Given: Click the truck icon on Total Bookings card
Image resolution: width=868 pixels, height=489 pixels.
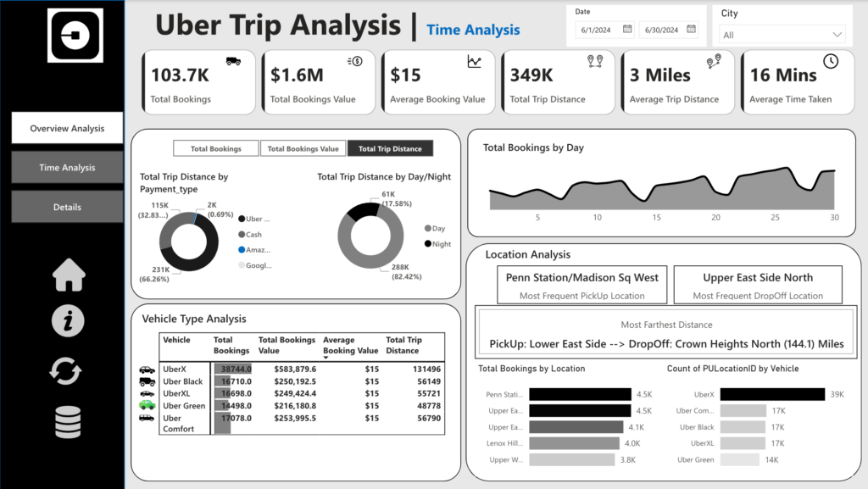Looking at the screenshot, I should coord(233,61).
